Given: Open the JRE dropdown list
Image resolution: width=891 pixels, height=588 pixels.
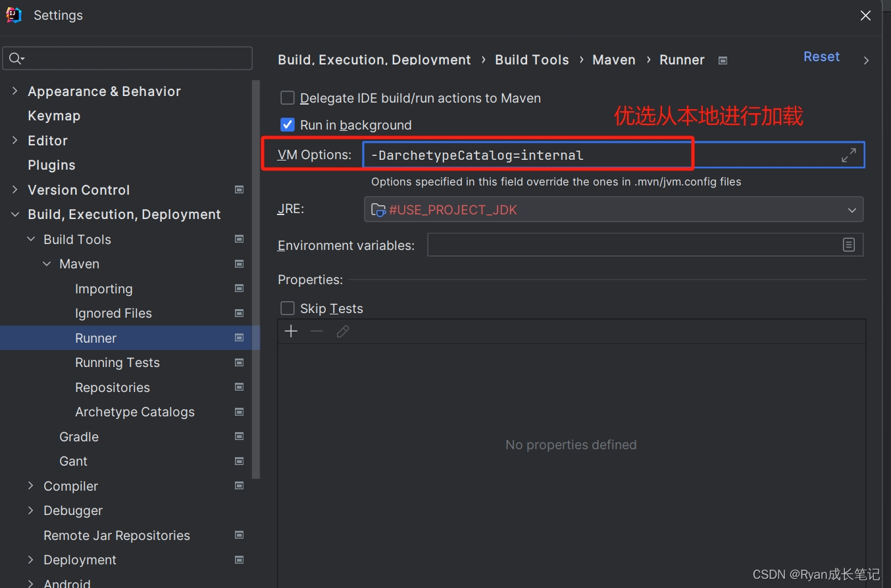Looking at the screenshot, I should coord(852,210).
